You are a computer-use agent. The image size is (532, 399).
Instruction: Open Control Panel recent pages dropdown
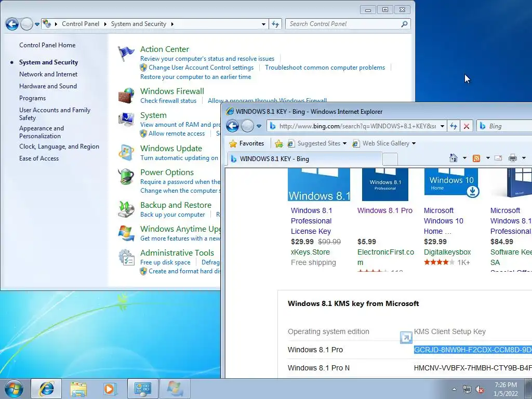pos(37,24)
